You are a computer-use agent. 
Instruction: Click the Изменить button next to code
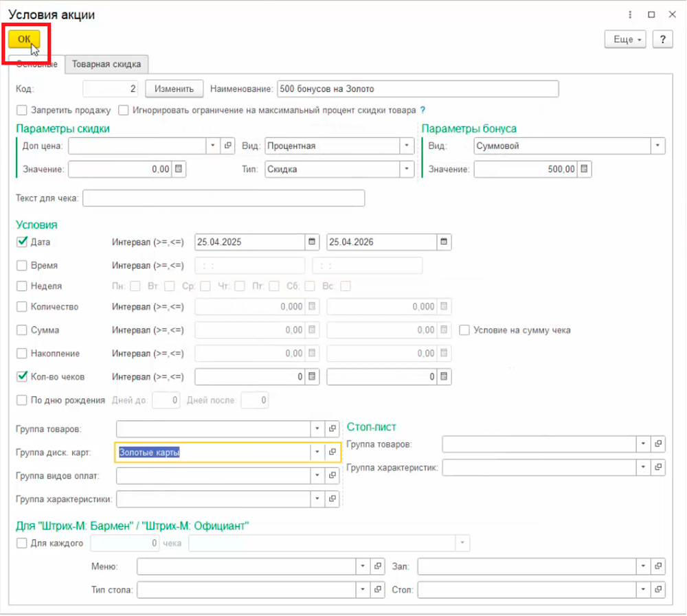[x=174, y=89]
